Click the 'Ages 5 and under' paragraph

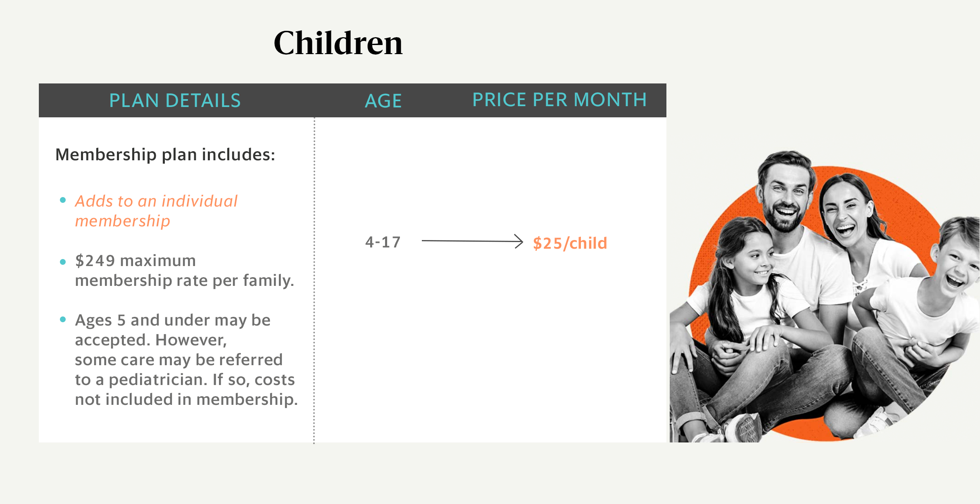click(186, 359)
